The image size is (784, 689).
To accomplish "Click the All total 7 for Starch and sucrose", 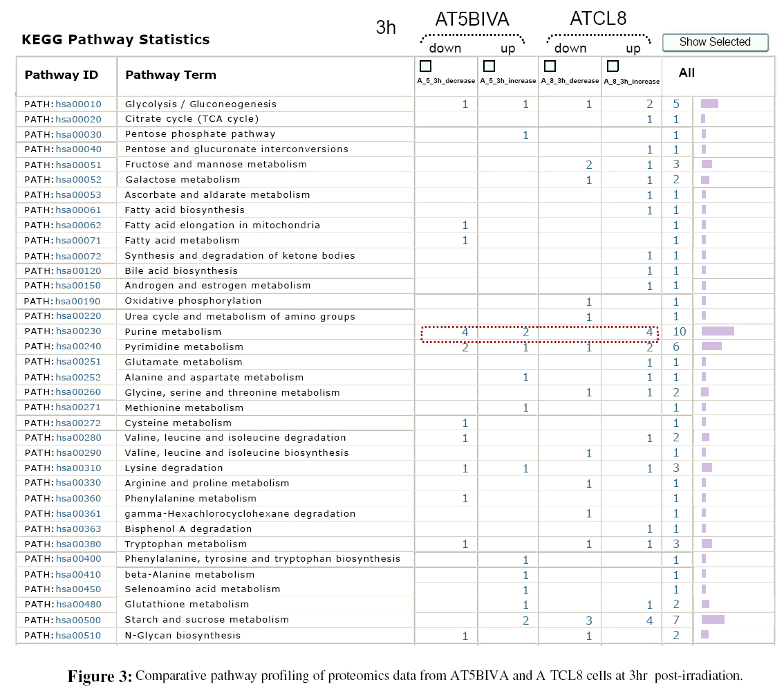I will coord(677,621).
